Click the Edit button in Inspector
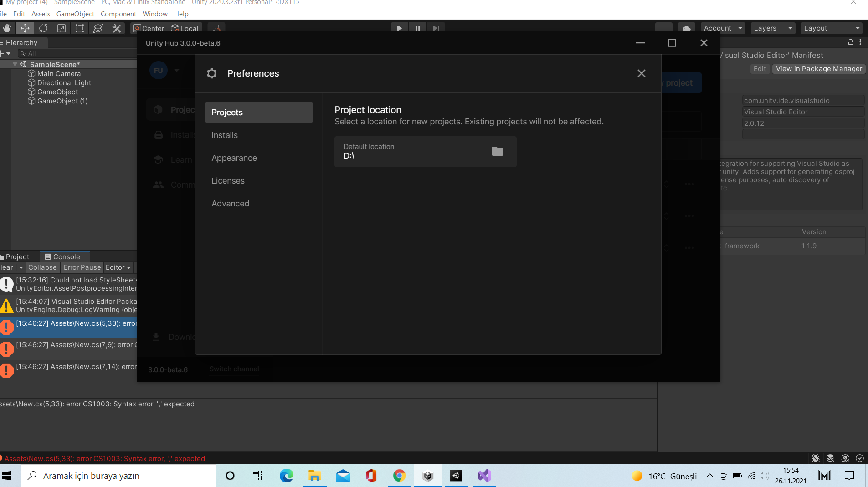This screenshot has height=487, width=868. pos(760,69)
